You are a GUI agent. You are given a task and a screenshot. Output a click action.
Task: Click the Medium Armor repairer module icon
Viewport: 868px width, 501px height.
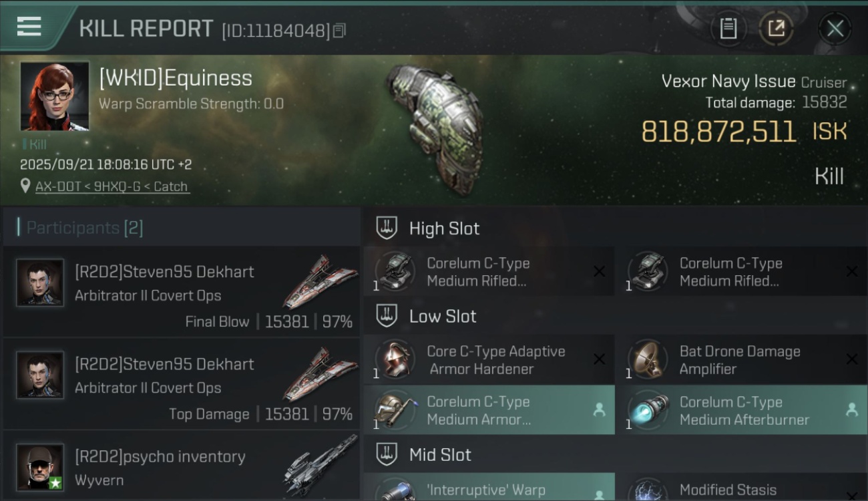395,410
